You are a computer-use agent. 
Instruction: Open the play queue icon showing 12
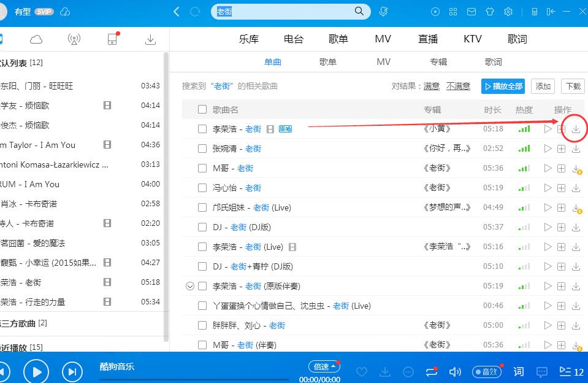click(571, 372)
